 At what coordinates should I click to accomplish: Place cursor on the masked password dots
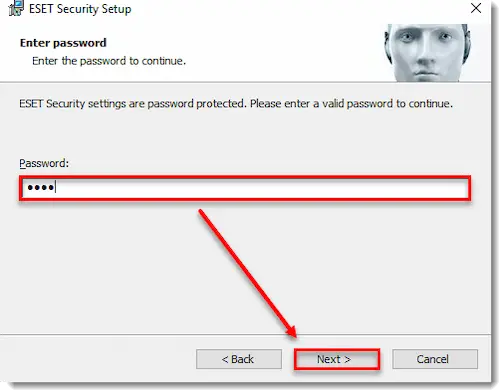40,188
